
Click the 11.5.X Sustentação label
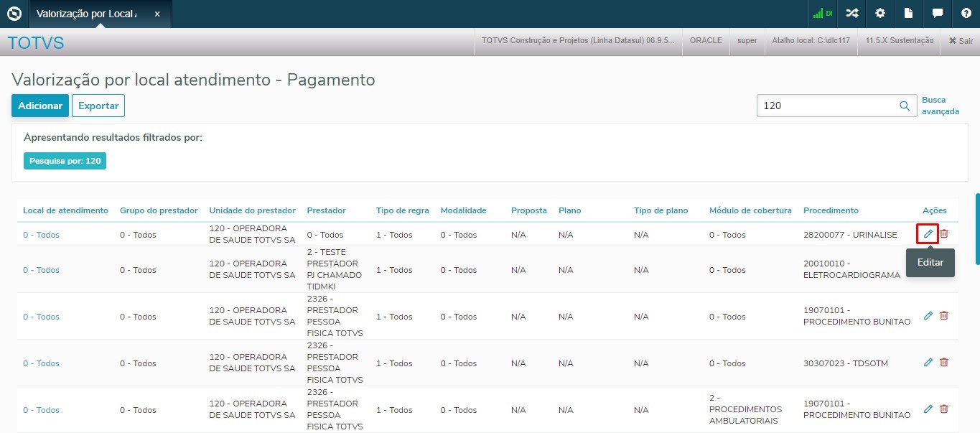click(x=900, y=41)
